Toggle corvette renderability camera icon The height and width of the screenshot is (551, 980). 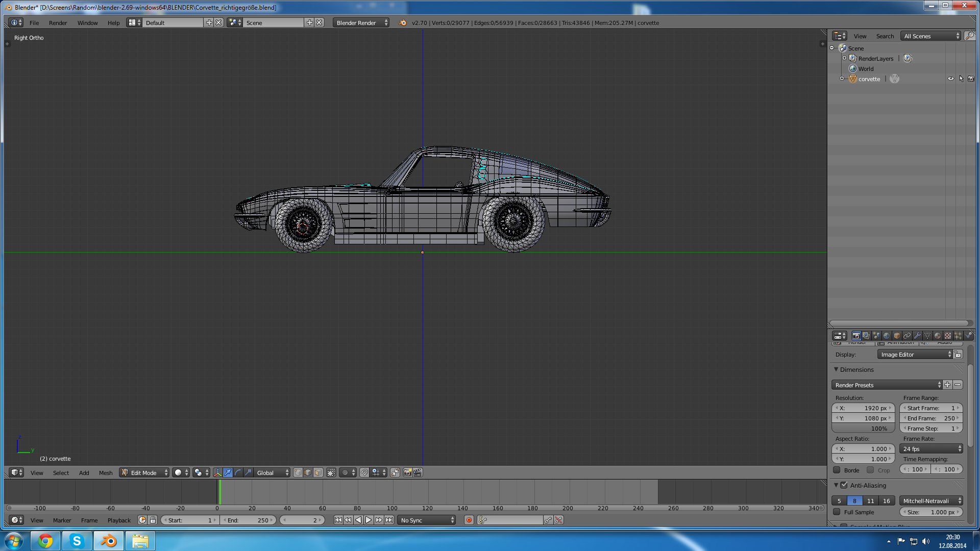971,79
